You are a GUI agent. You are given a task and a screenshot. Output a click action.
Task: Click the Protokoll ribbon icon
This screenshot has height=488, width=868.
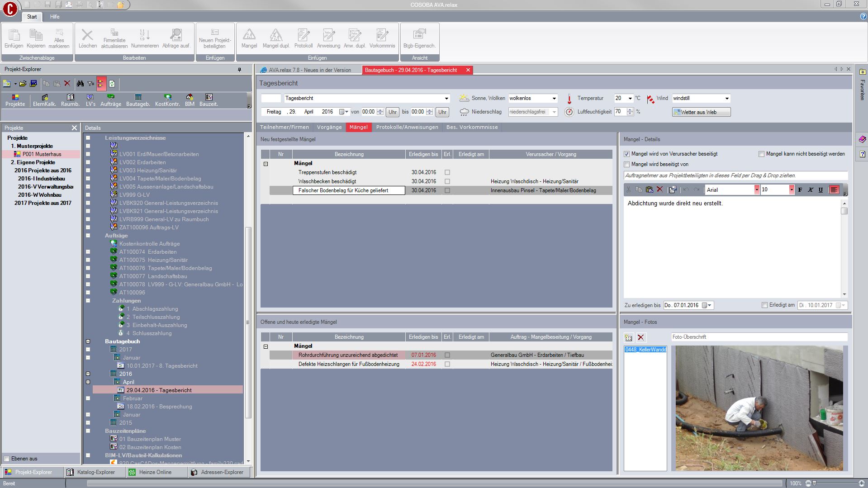coord(303,38)
